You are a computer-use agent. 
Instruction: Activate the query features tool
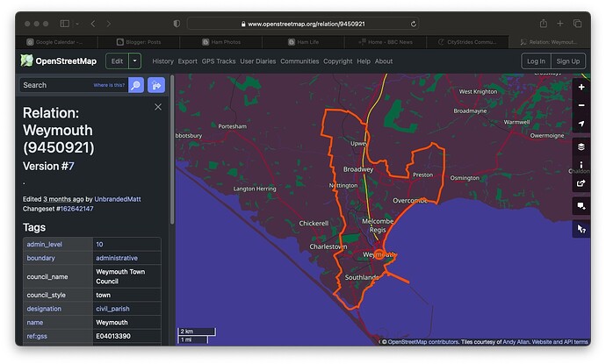[581, 228]
